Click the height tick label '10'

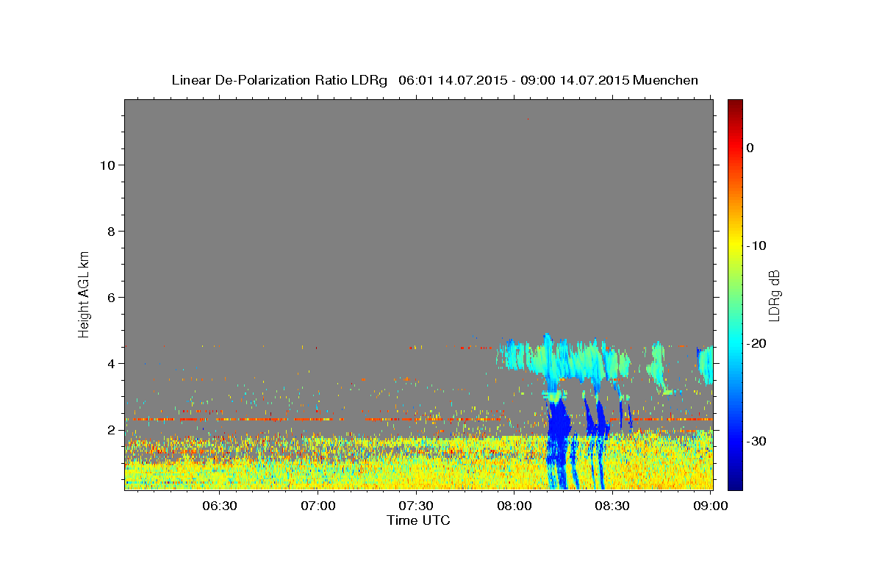[x=107, y=165]
